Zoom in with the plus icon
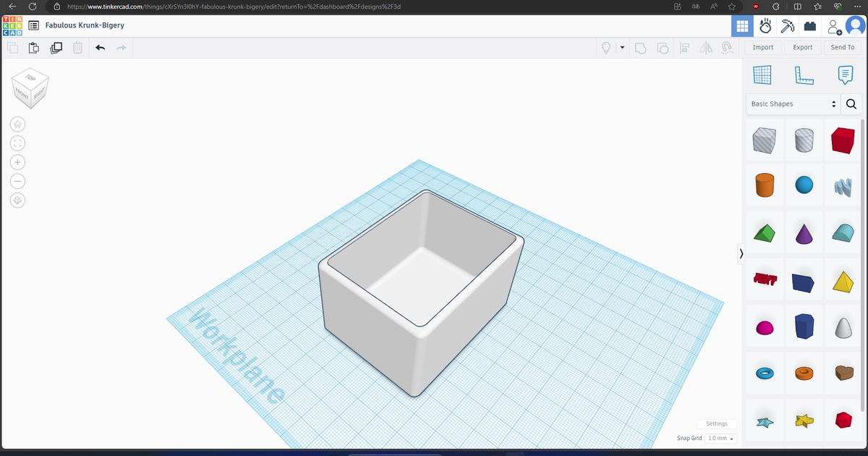This screenshot has height=456, width=868. (17, 162)
